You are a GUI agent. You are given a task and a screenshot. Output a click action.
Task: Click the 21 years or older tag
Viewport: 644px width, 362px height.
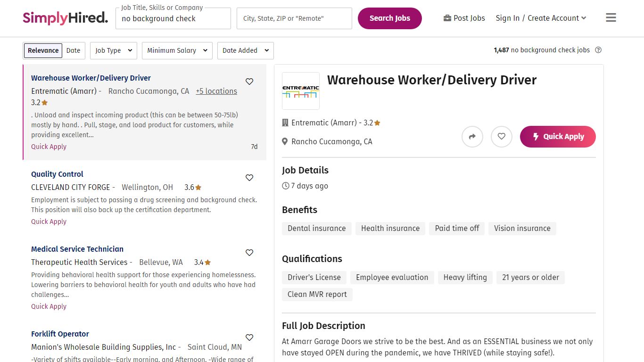coord(530,278)
